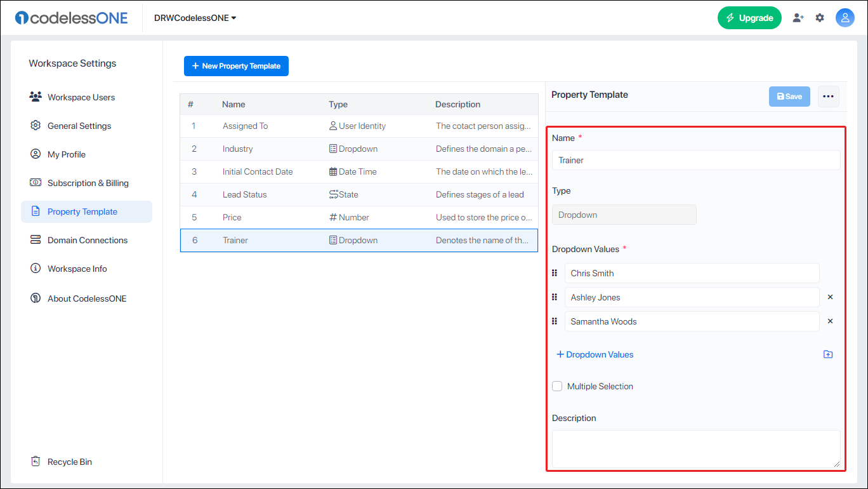The image size is (868, 489).
Task: Click the Upgrade button
Action: [749, 18]
